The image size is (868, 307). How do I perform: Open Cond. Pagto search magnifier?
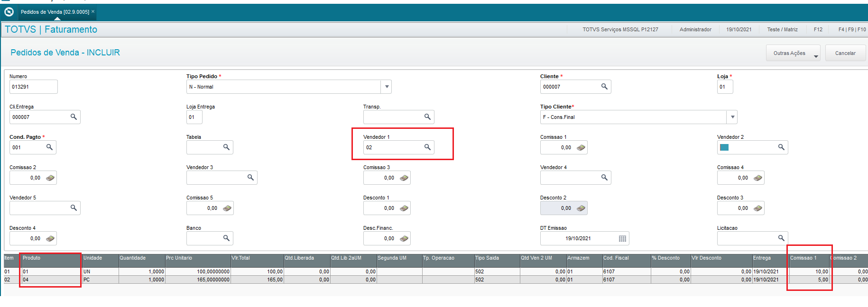click(x=49, y=147)
